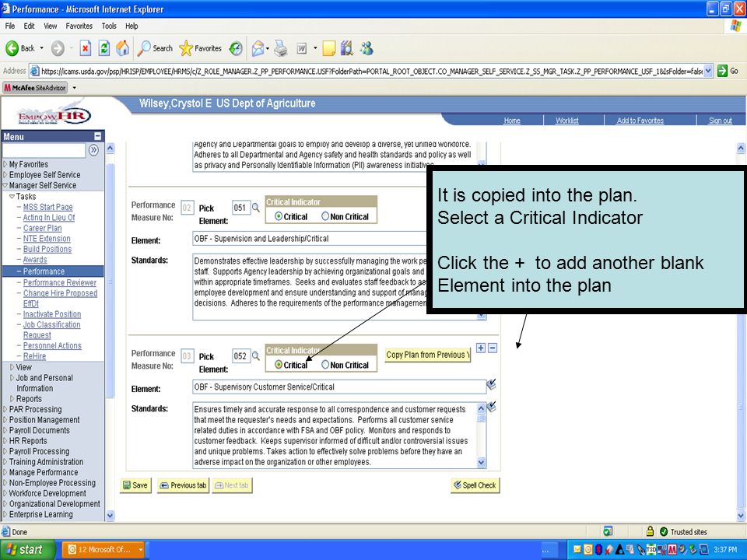Open the address bar dropdown arrow
Viewport: 747px width, 560px height.
(x=708, y=71)
